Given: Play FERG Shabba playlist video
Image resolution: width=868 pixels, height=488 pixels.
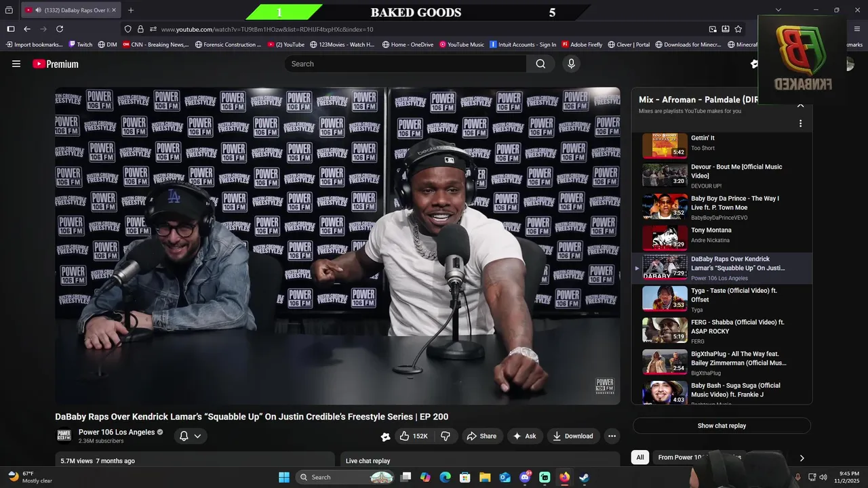Looking at the screenshot, I should coord(722,331).
